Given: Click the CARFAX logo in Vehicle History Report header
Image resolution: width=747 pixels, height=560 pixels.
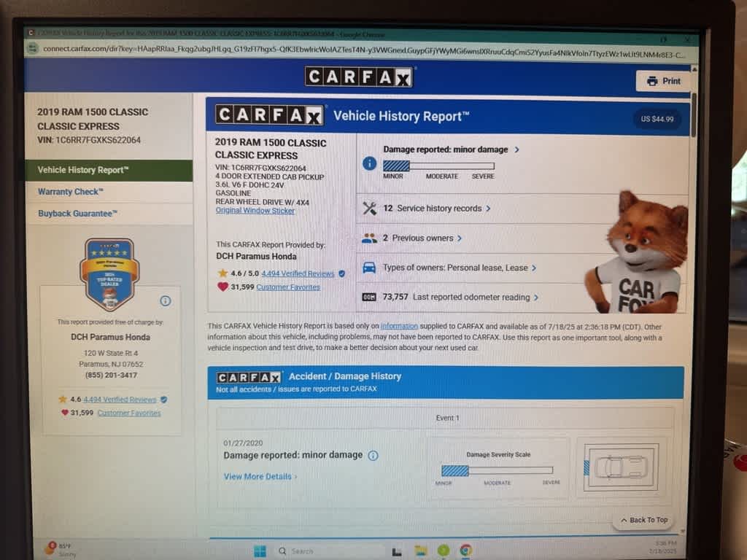Looking at the screenshot, I should pyautogui.click(x=270, y=115).
